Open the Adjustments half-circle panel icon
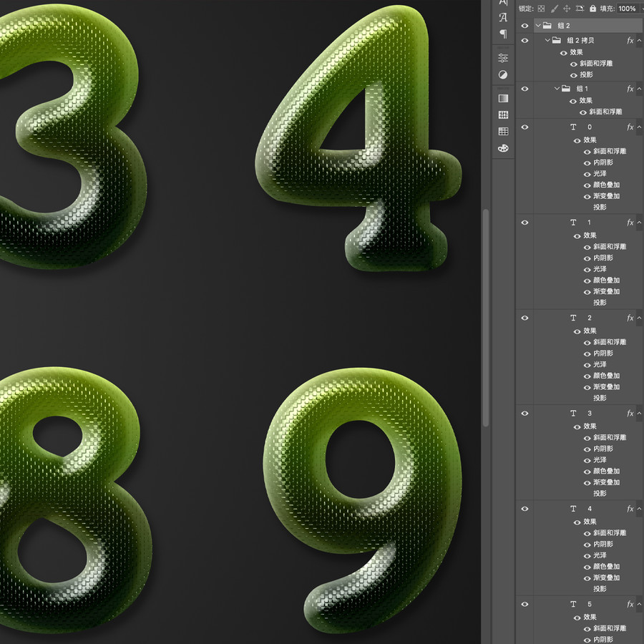The width and height of the screenshot is (644, 644). (503, 74)
